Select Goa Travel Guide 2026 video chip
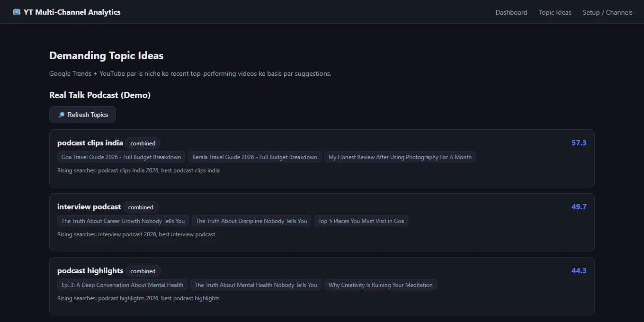This screenshot has width=644, height=322. click(x=121, y=157)
